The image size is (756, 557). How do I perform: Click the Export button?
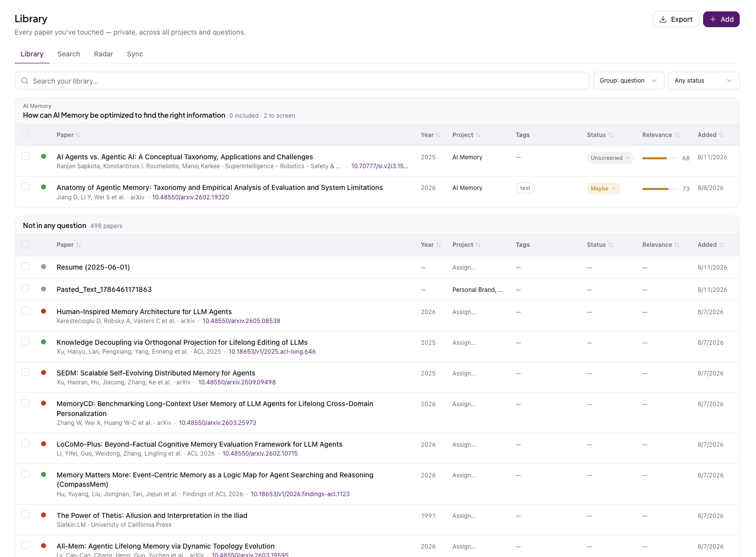(675, 19)
